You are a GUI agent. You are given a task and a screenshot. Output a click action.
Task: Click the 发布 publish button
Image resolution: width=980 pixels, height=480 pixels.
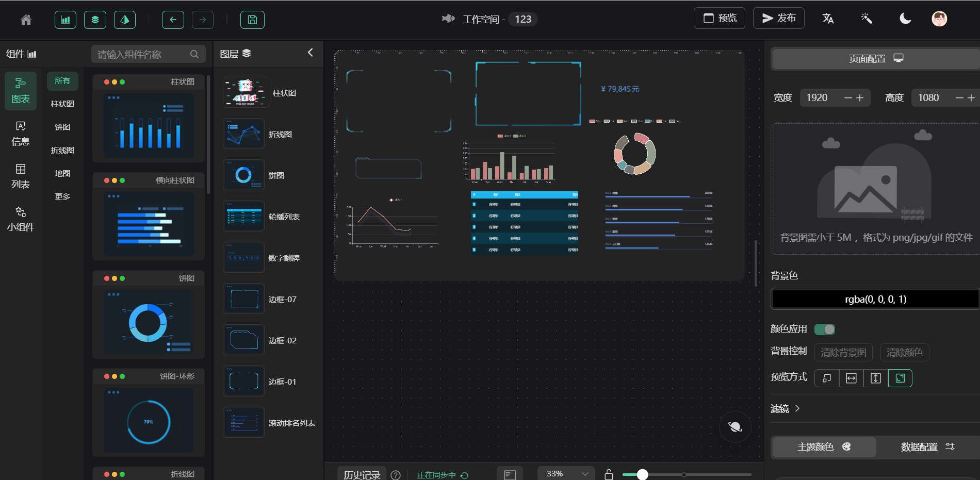point(779,18)
